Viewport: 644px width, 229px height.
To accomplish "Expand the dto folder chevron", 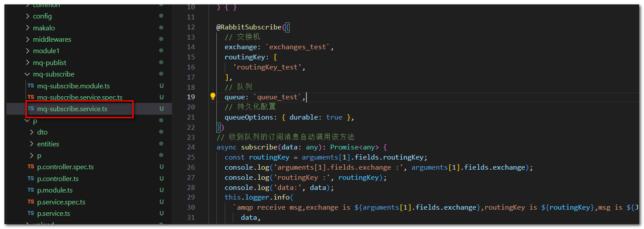I will click(x=31, y=132).
